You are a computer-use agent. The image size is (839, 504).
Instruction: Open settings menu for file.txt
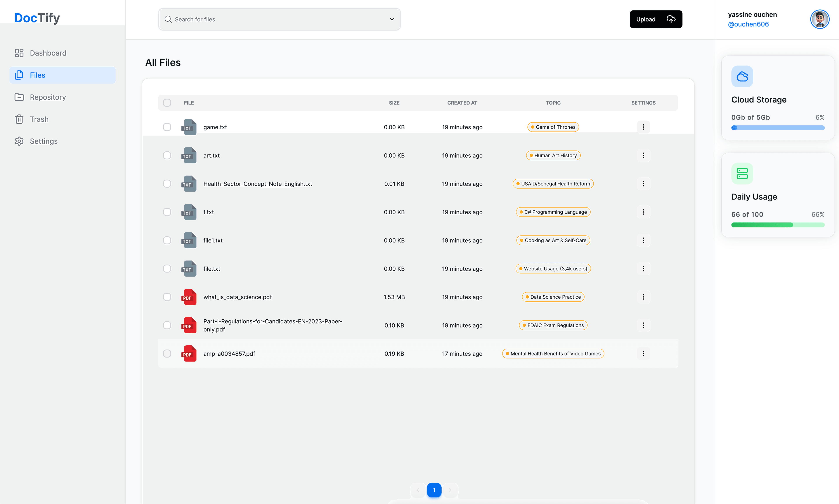tap(643, 269)
